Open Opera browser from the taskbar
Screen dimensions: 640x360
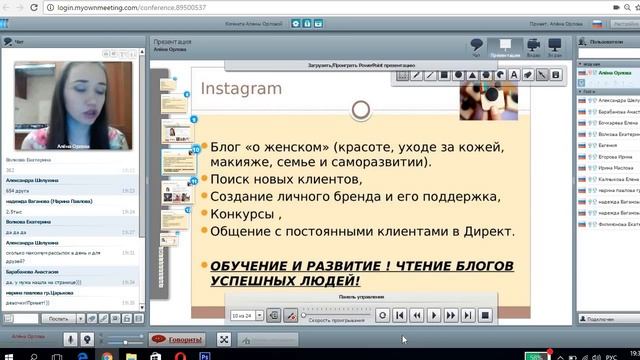coord(180,356)
